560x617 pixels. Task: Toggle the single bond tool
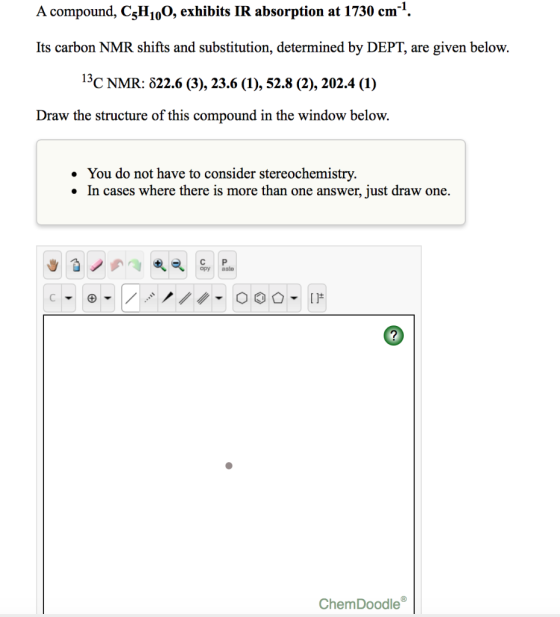click(x=131, y=298)
